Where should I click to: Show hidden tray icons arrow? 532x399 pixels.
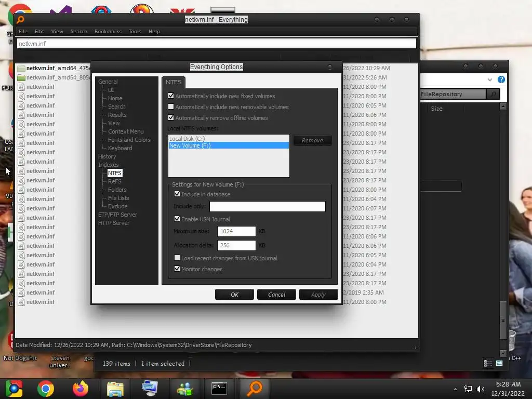pyautogui.click(x=455, y=389)
